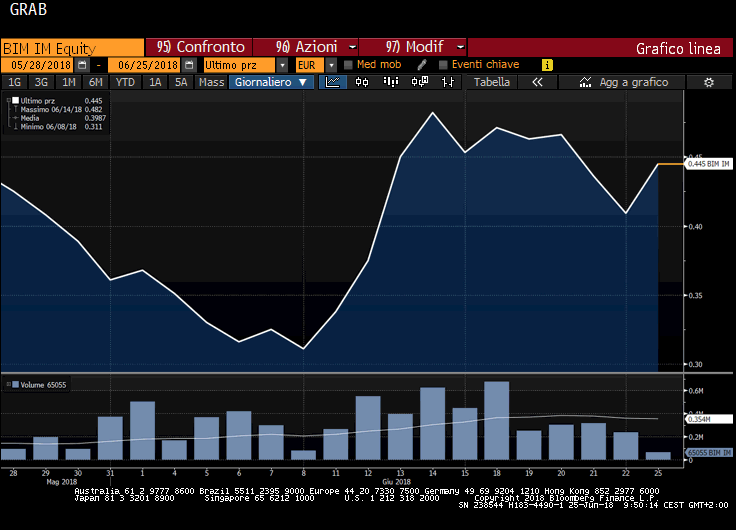Select the line chart type icon
Image resolution: width=736 pixels, height=530 pixels.
(333, 82)
